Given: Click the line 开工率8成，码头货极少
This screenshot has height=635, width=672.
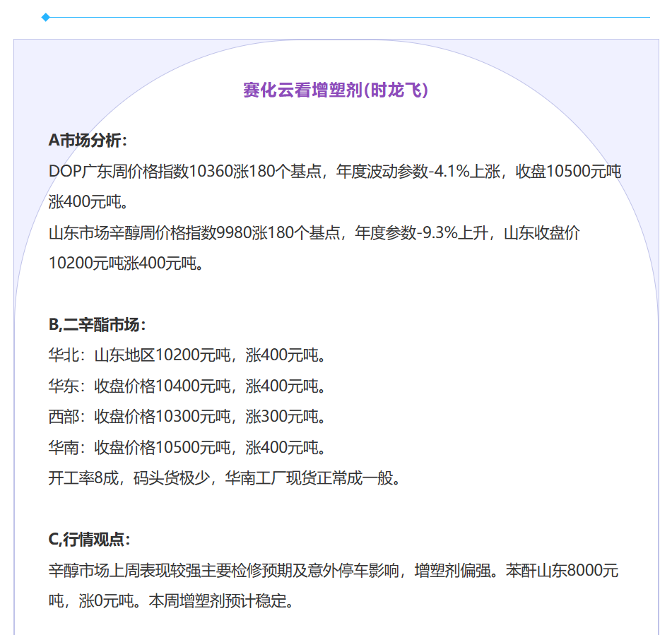Looking at the screenshot, I should [x=225, y=477].
